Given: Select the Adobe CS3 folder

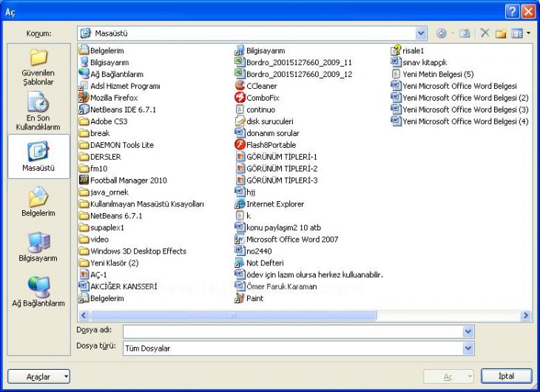Looking at the screenshot, I should [x=104, y=121].
